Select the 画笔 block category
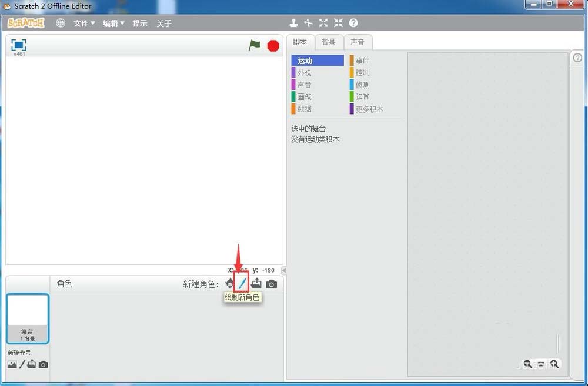The image size is (588, 386). pos(305,96)
